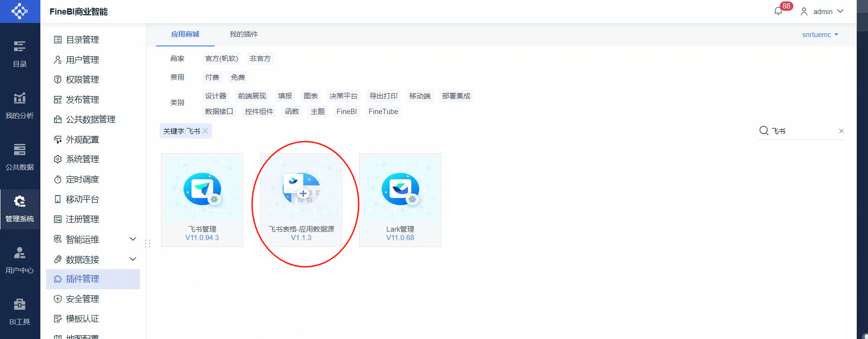This screenshot has height=339, width=868.
Task: Open 安全管理 in the sidebar
Action: (93, 299)
